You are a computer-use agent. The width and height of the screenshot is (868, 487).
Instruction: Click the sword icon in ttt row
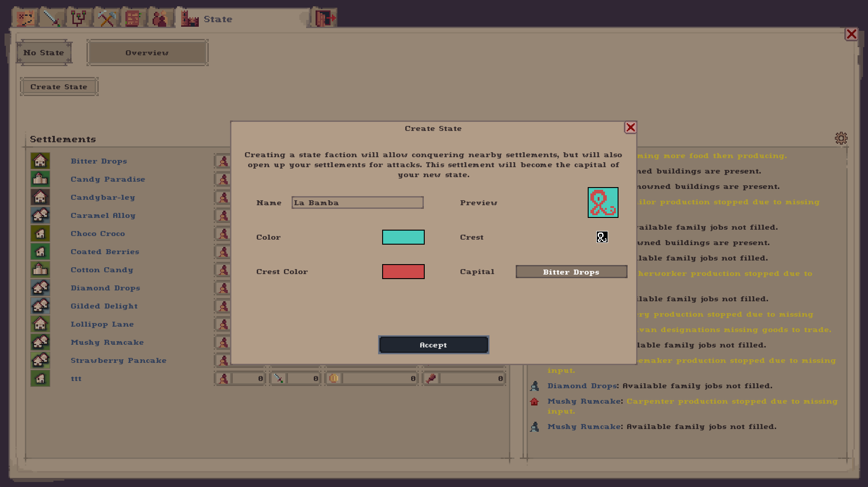click(278, 378)
